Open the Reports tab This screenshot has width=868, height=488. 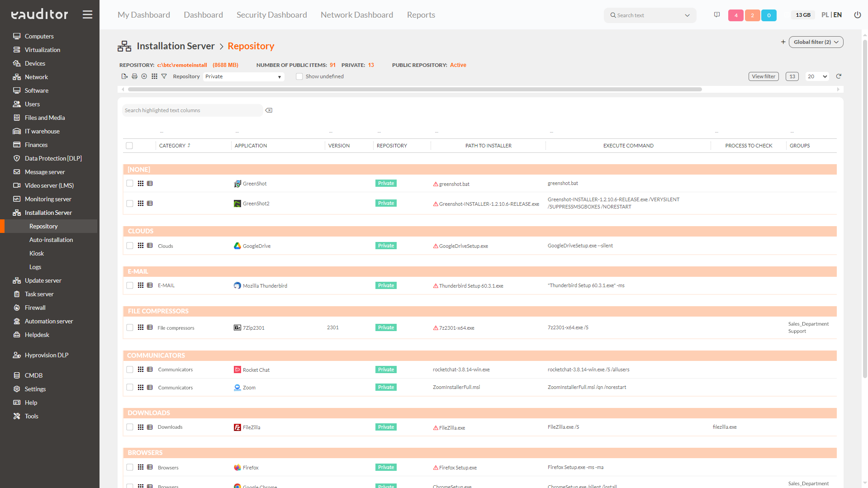pos(421,15)
